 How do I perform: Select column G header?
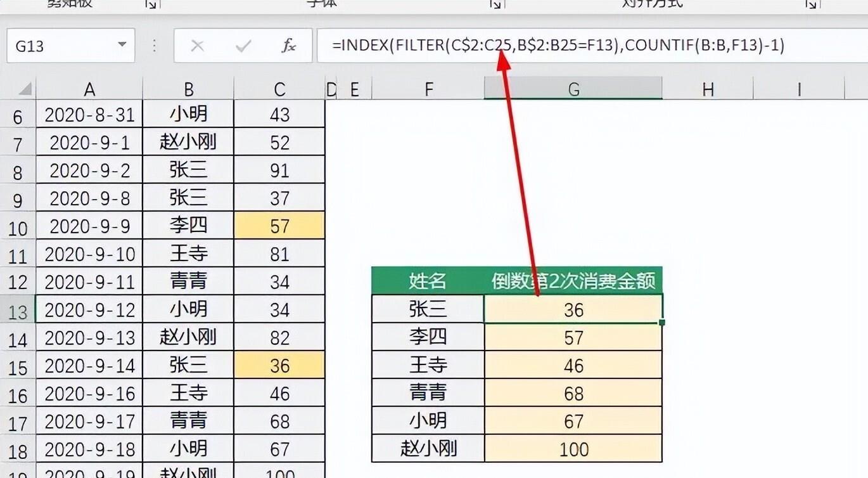click(x=573, y=89)
